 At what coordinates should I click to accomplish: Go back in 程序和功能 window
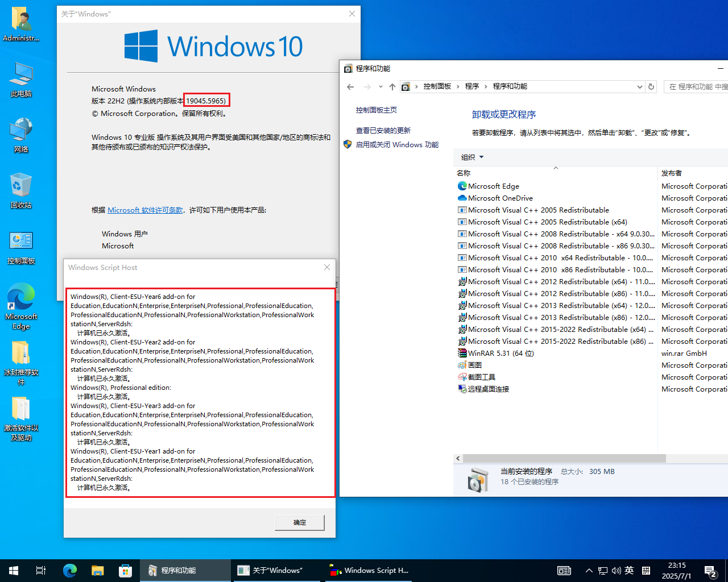[350, 87]
